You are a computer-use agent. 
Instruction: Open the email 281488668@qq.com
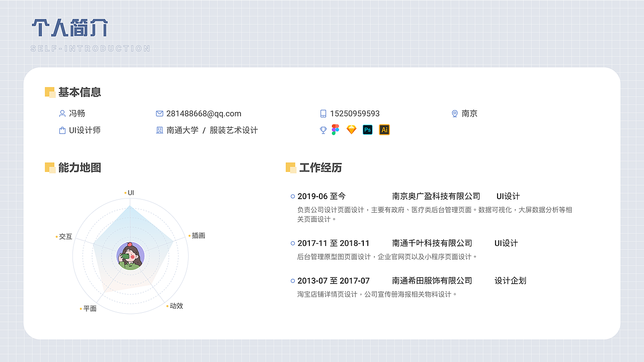point(204,114)
